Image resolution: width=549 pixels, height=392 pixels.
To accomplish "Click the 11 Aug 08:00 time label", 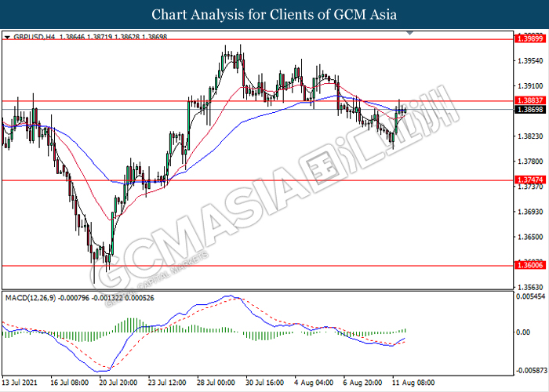I will (413, 383).
